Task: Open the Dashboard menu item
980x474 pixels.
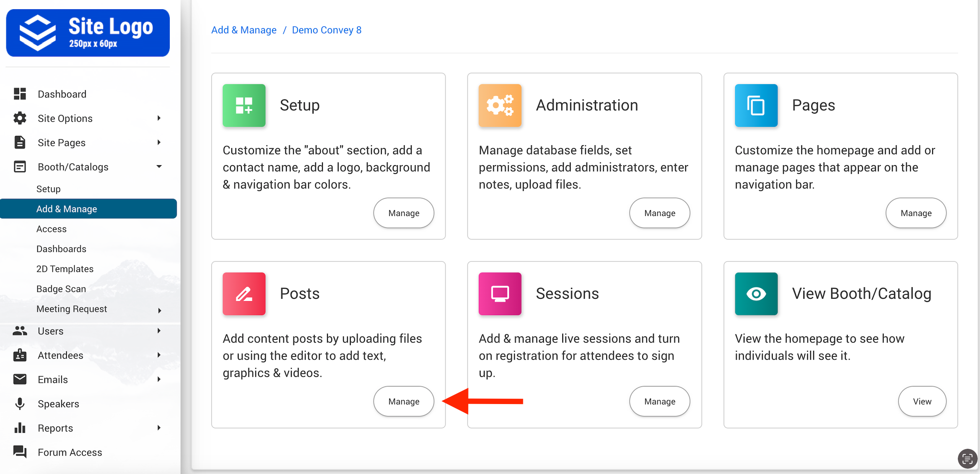Action: [x=62, y=94]
